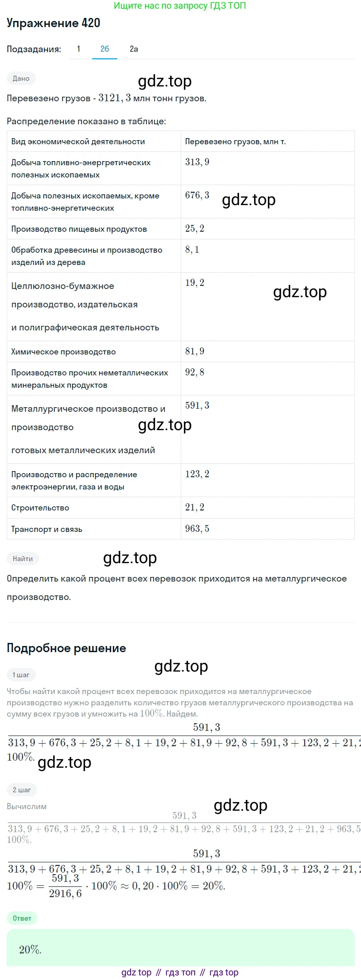Click the top banner Ищите нас по запросу ГДЗ ТОП
Screen dimensions: 361x980
click(180, 6)
